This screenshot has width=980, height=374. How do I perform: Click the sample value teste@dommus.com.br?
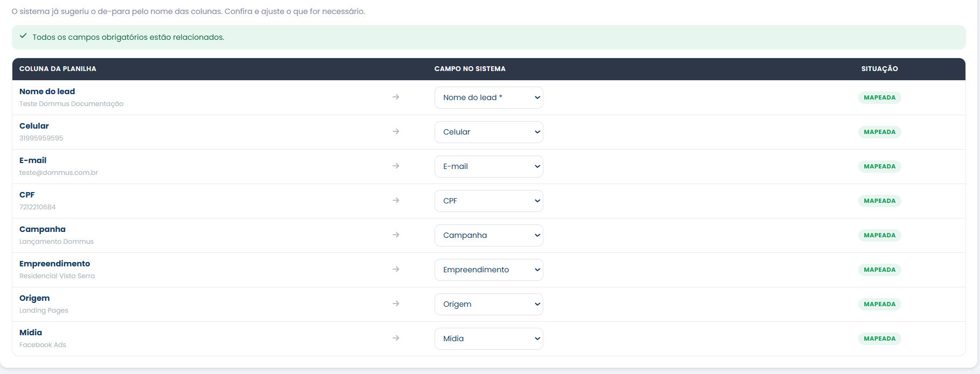59,173
